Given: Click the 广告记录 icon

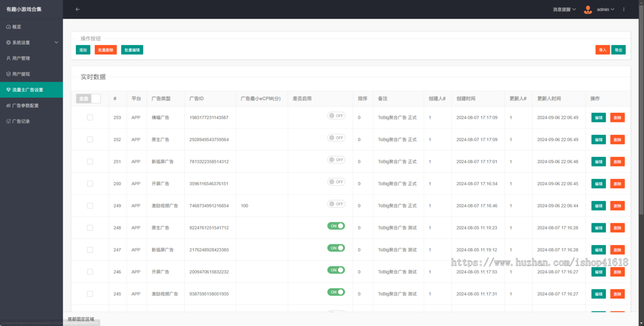Looking at the screenshot, I should 8,121.
